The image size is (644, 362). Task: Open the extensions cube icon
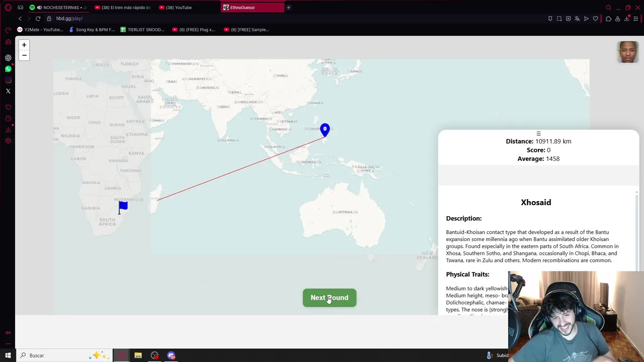pyautogui.click(x=608, y=19)
